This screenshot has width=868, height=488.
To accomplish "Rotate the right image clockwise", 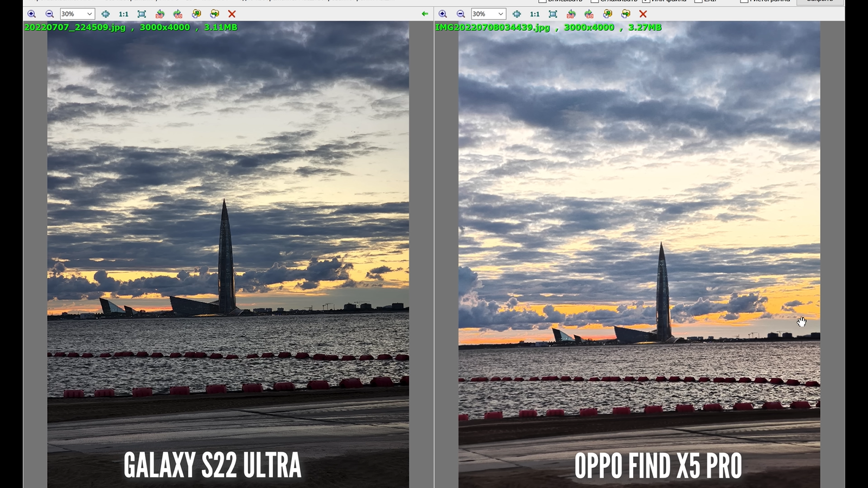I will coord(589,14).
